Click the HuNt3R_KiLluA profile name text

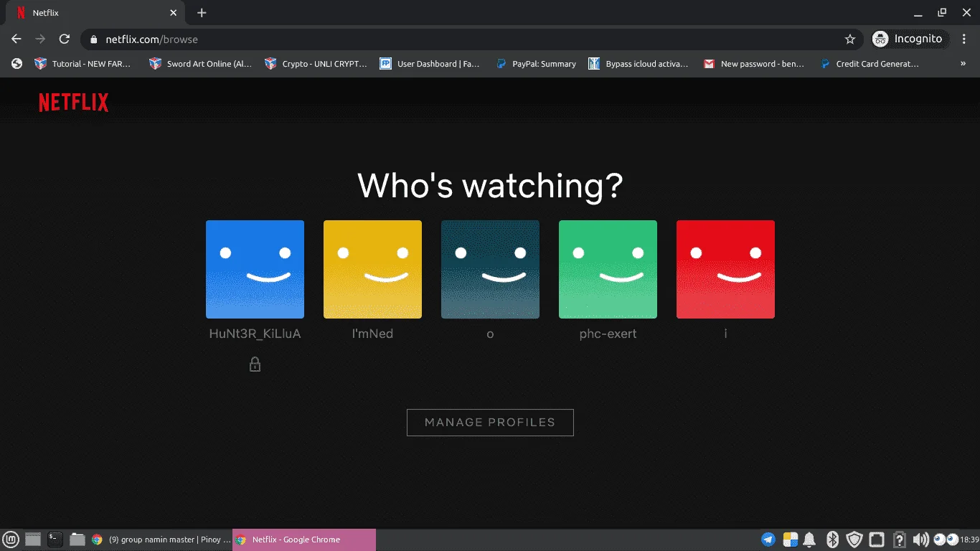255,334
